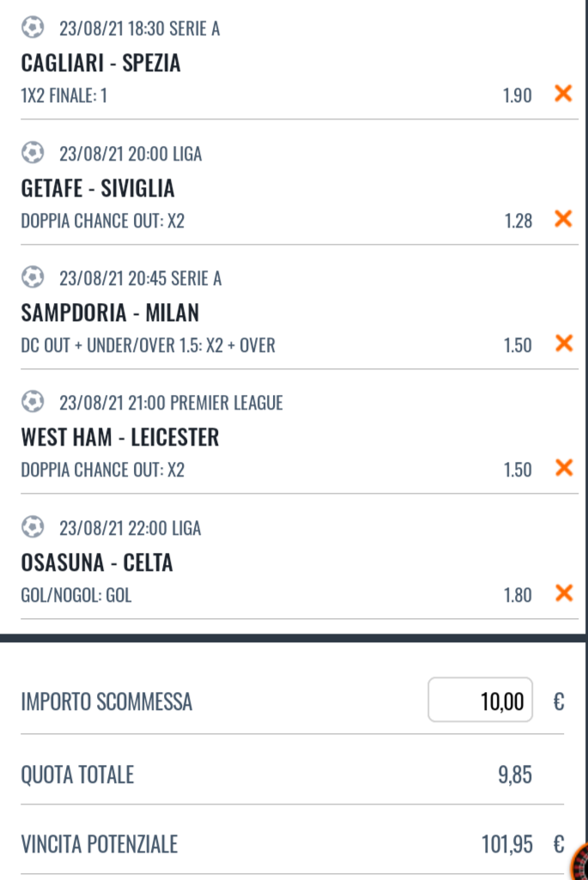588x880 pixels.
Task: Delete the Osasuna - Celta selection
Action: click(x=563, y=592)
